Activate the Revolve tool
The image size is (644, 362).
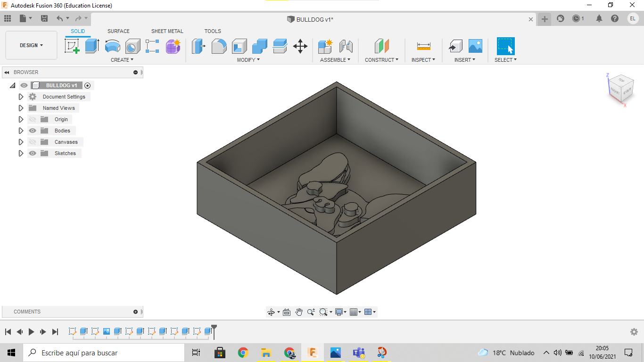pos(112,46)
